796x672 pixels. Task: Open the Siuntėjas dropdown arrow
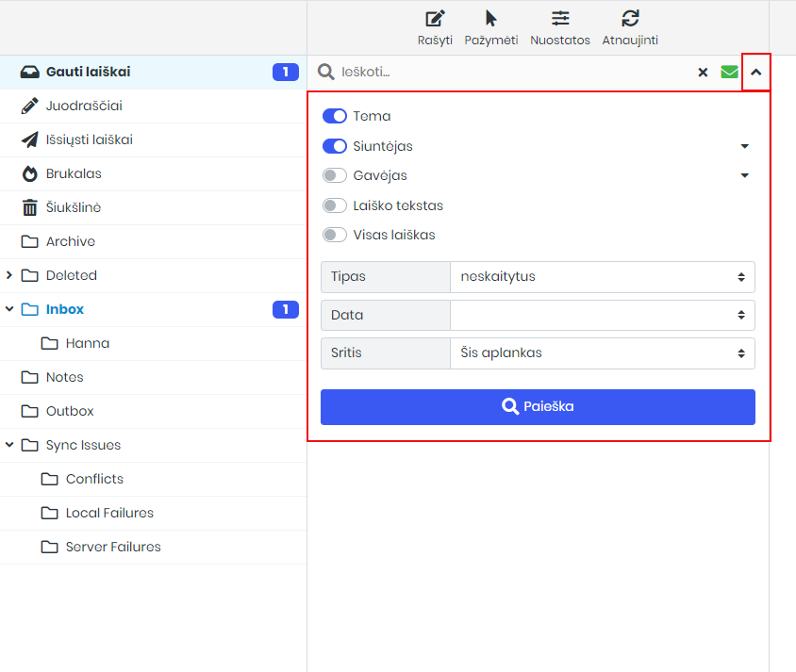tap(745, 146)
